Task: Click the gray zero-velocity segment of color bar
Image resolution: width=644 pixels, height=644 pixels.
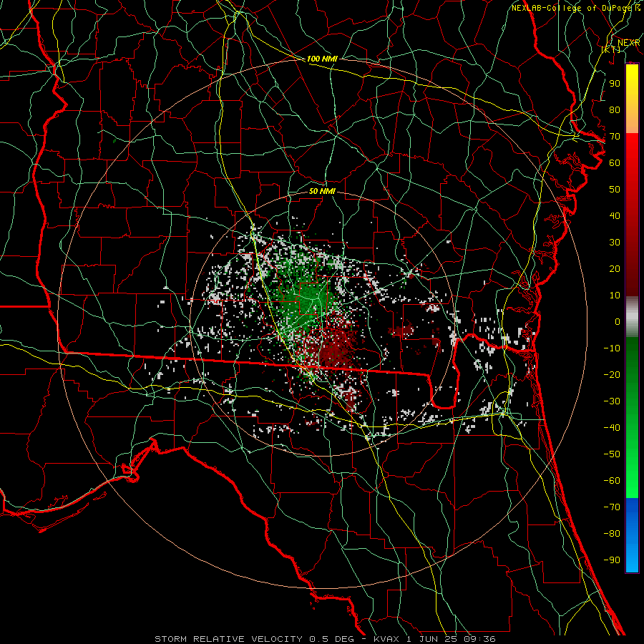Action: (632, 317)
